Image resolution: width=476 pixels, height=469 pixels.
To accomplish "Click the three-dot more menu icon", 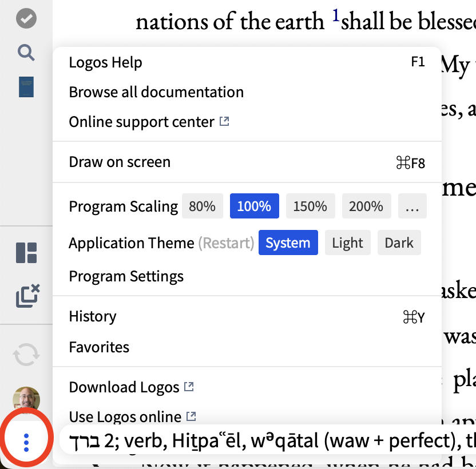I will tap(26, 442).
